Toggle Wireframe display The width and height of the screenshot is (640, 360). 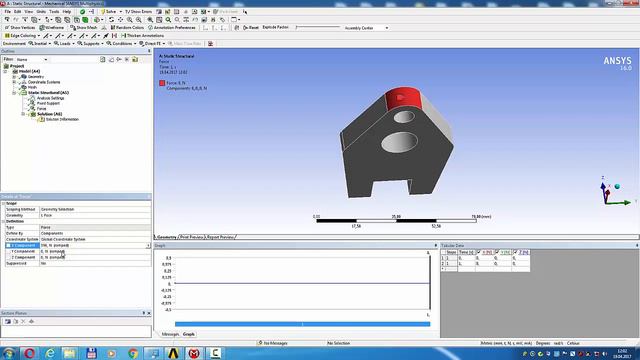point(52,28)
